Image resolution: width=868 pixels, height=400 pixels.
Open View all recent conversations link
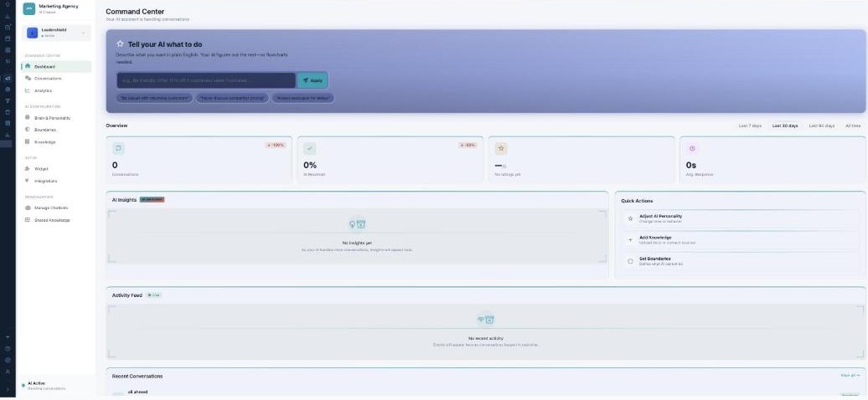pos(850,376)
